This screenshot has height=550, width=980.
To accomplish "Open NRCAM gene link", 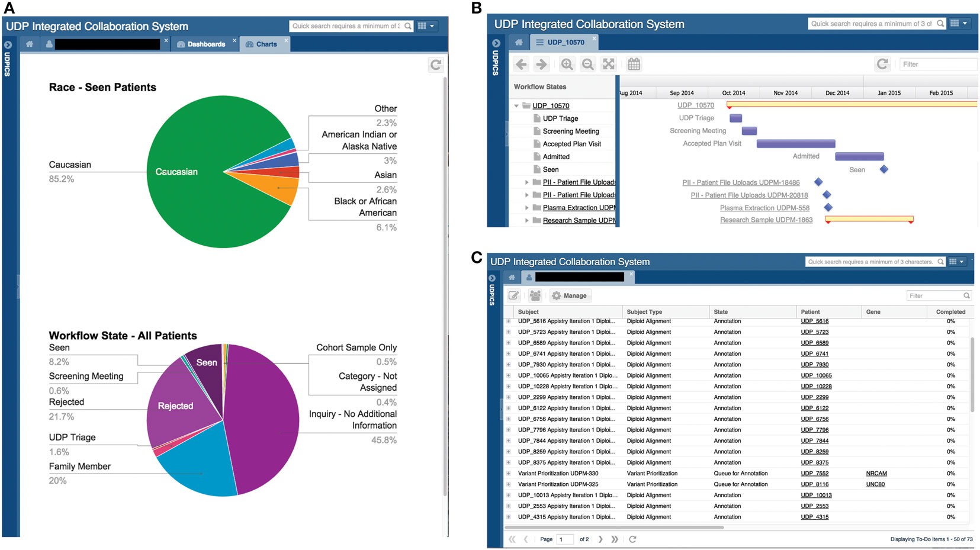I will click(876, 474).
